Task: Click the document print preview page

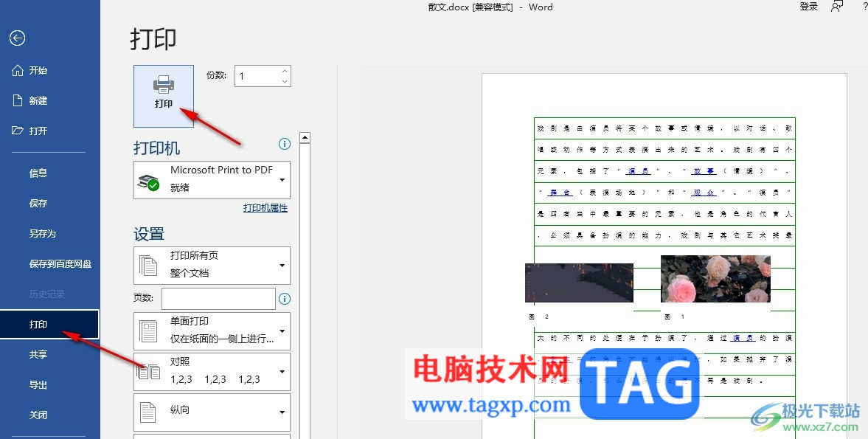Action: (x=664, y=256)
